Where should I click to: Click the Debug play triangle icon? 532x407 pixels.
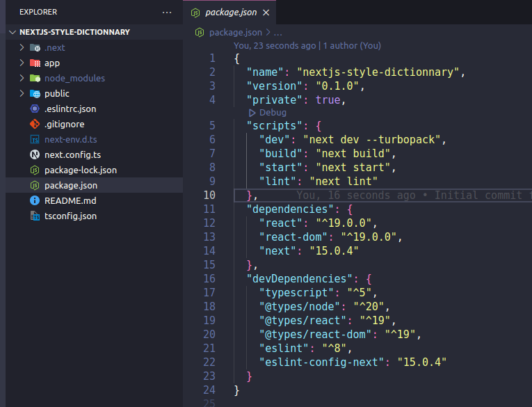252,113
